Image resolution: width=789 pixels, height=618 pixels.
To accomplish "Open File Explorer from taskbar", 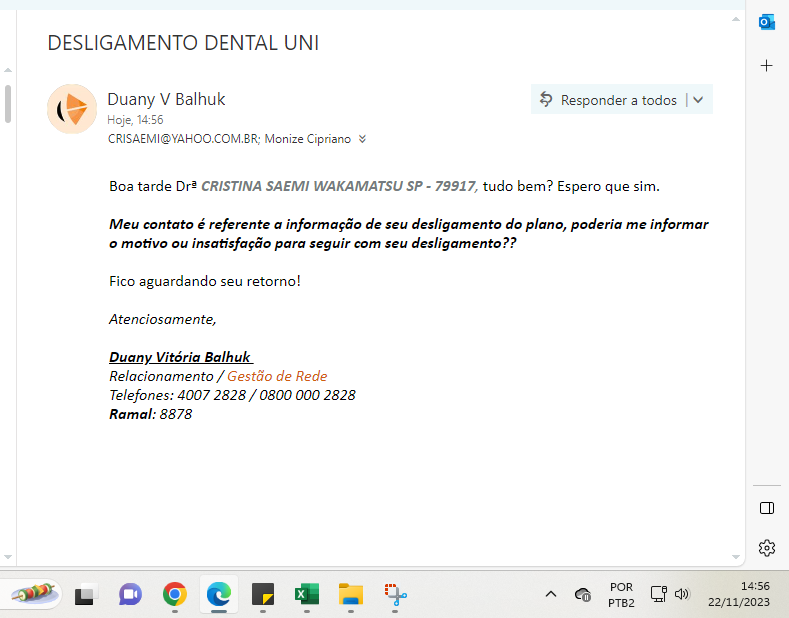I will coord(351,594).
